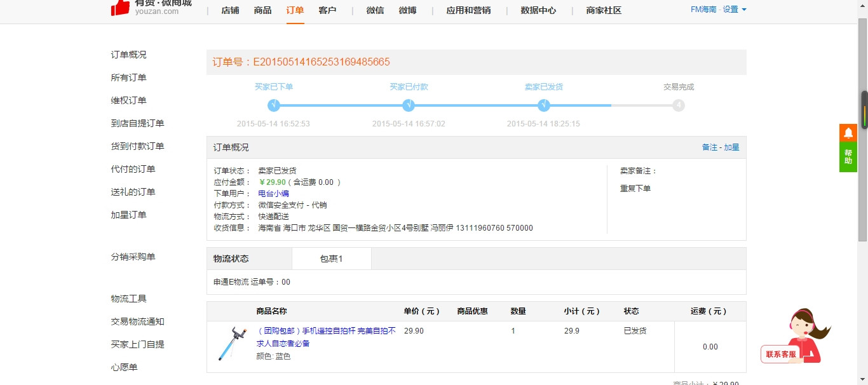Select the 订单 menu tab
The height and width of the screenshot is (385, 868).
(295, 10)
